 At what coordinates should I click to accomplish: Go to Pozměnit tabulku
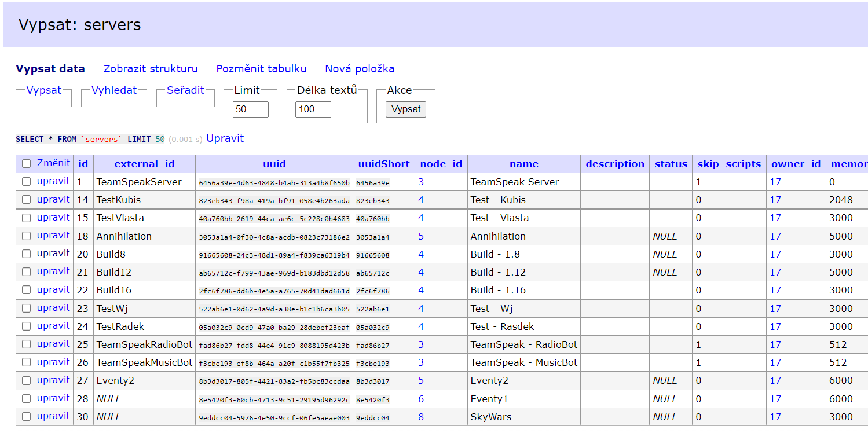[261, 69]
